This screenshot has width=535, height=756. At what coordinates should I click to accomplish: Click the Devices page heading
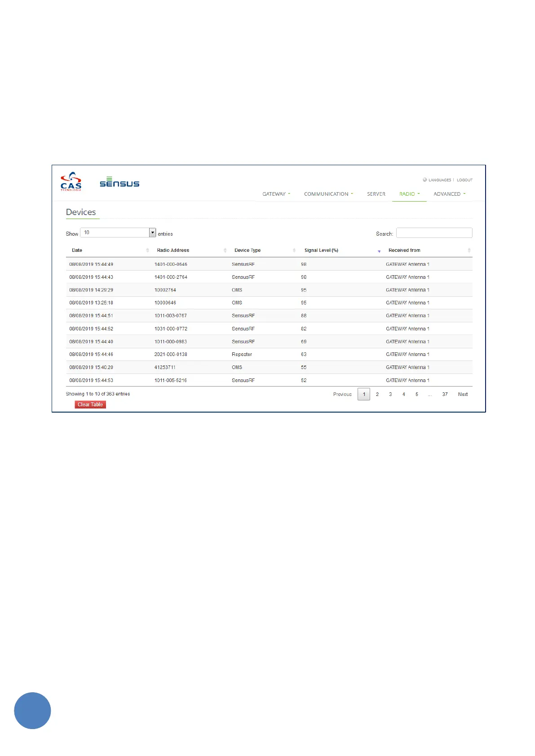tap(81, 212)
